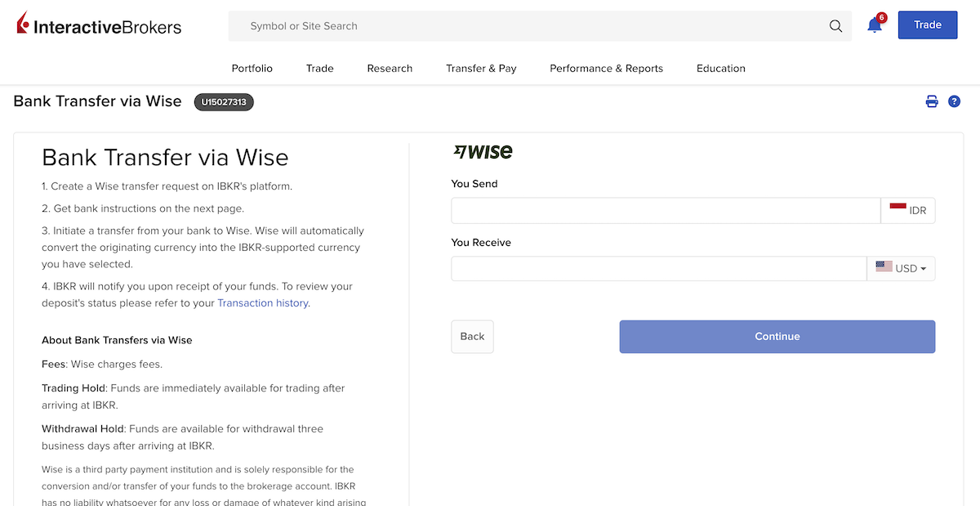
Task: Open the Portfolio menu
Action: tap(252, 69)
